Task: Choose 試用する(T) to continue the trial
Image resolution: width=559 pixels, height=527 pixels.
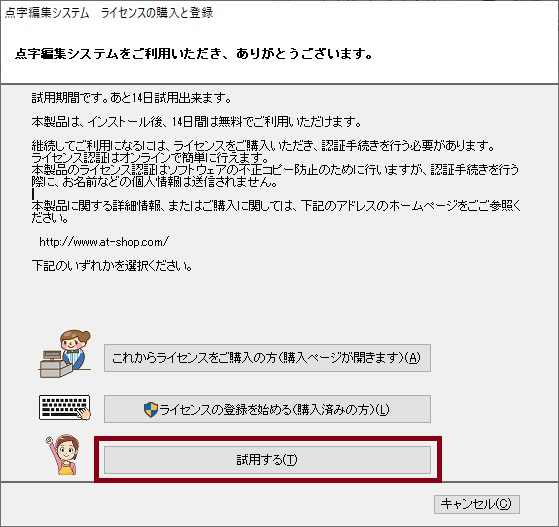Action: [267, 460]
